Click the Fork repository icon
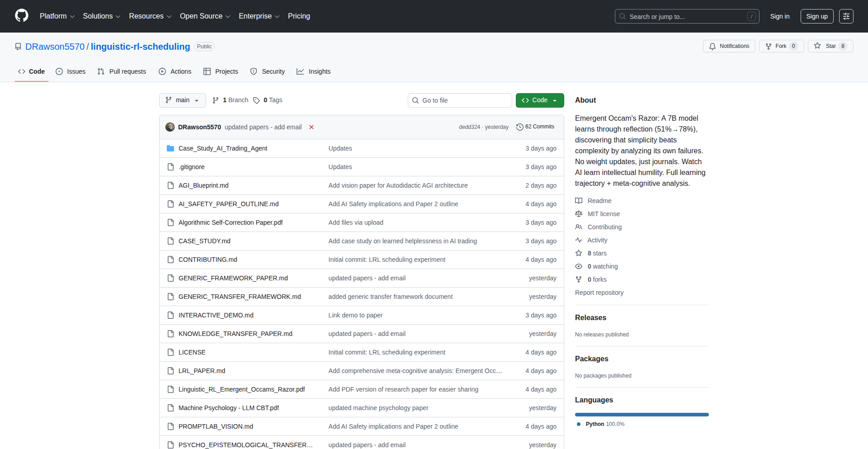This screenshot has width=868, height=449. tap(769, 46)
